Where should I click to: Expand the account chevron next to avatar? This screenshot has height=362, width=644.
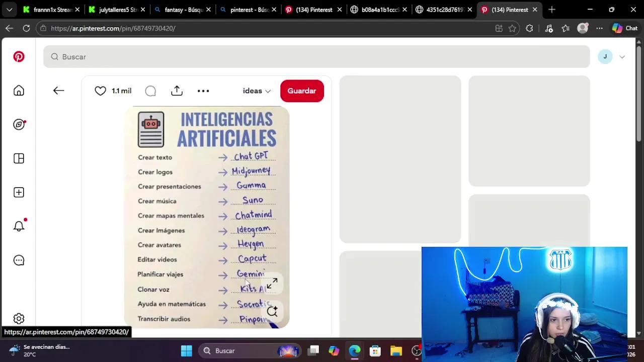(622, 57)
